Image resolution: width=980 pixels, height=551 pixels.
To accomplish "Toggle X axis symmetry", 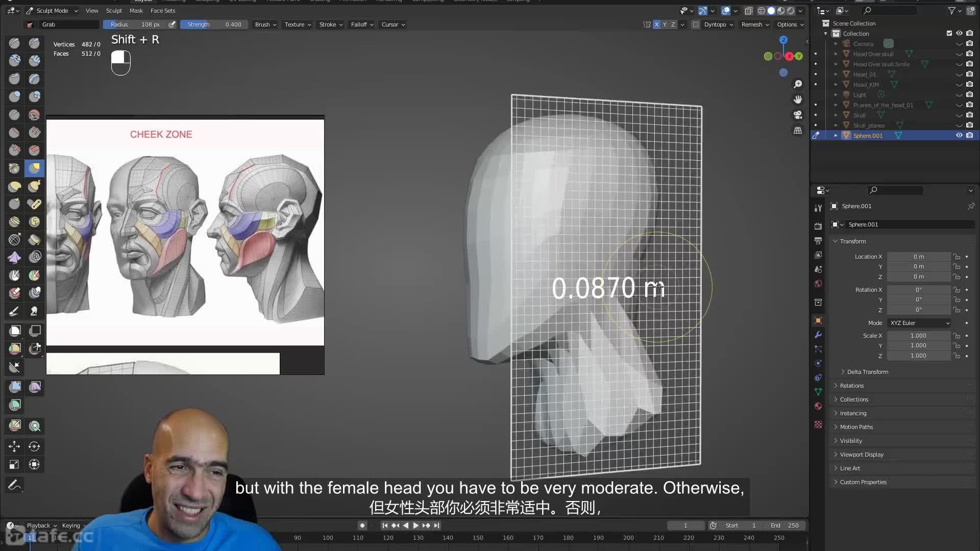I will [x=656, y=24].
